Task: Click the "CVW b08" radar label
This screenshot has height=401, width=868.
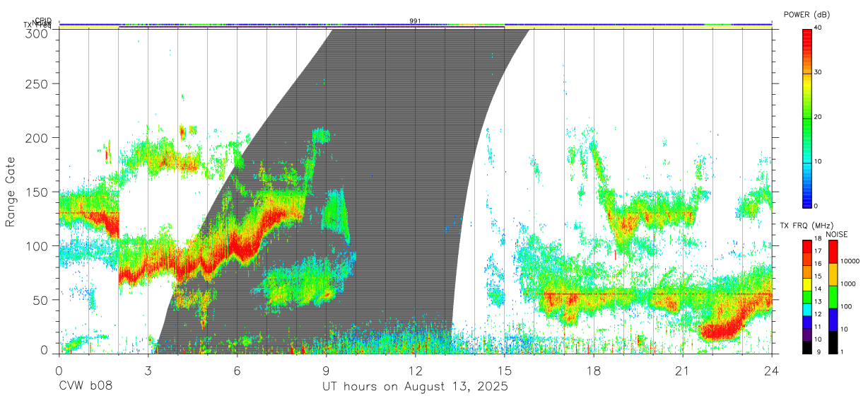Action: pos(86,387)
